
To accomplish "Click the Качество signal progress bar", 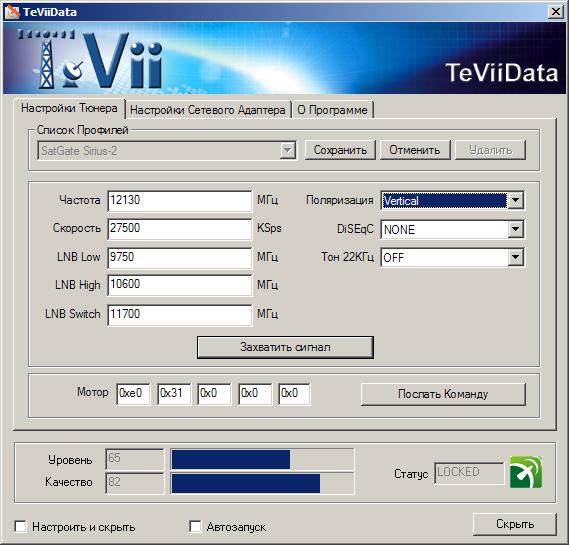I will [x=262, y=483].
